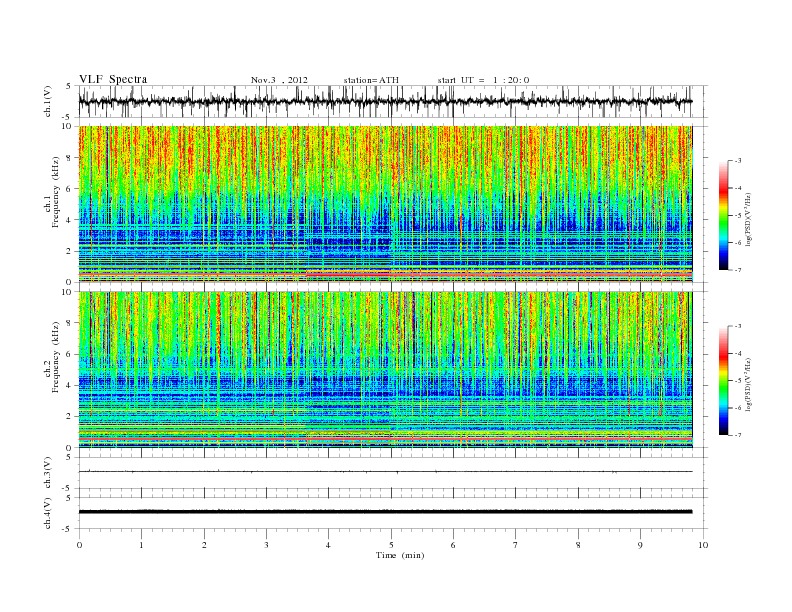Click the time axis tick label "4"

pyautogui.click(x=328, y=545)
